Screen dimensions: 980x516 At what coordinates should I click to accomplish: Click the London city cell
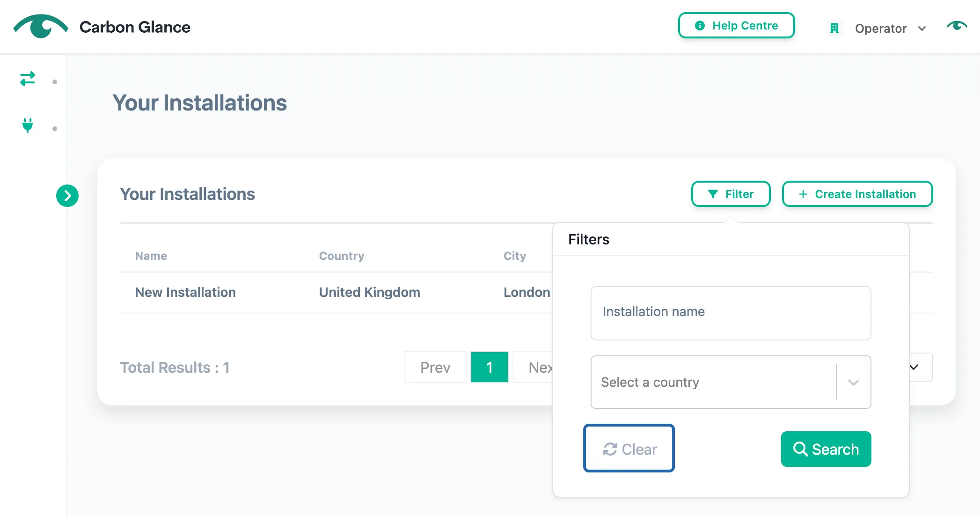pos(527,292)
